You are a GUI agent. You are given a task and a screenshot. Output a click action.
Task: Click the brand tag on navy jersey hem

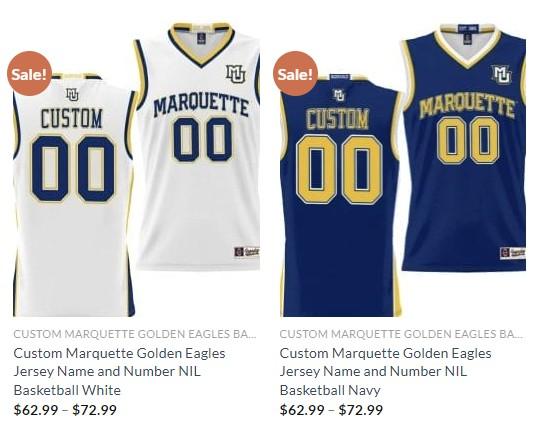pos(513,253)
